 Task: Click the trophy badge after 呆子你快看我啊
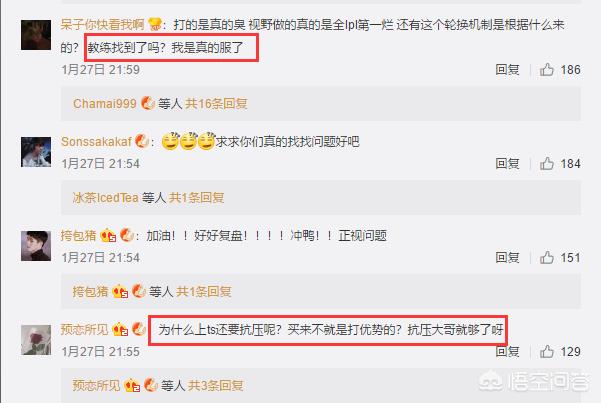tap(154, 25)
